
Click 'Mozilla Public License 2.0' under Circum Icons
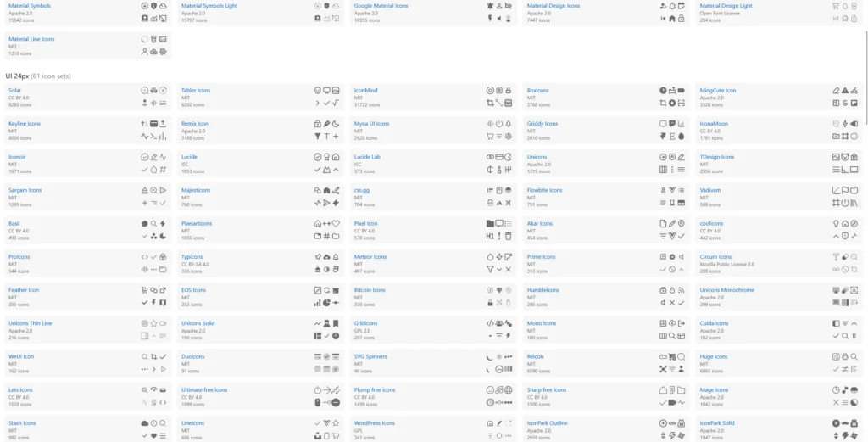click(x=726, y=264)
